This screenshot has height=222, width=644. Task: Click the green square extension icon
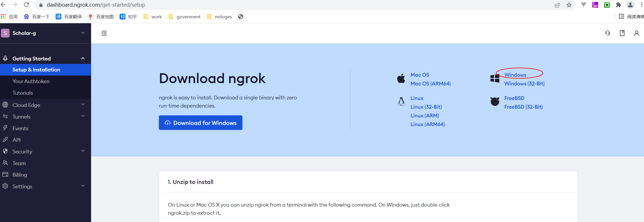(607, 5)
